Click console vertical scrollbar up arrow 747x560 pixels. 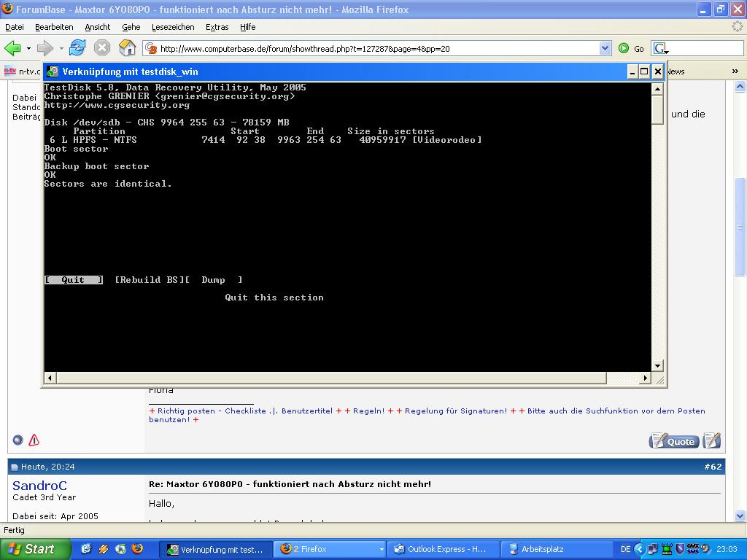[x=657, y=89]
